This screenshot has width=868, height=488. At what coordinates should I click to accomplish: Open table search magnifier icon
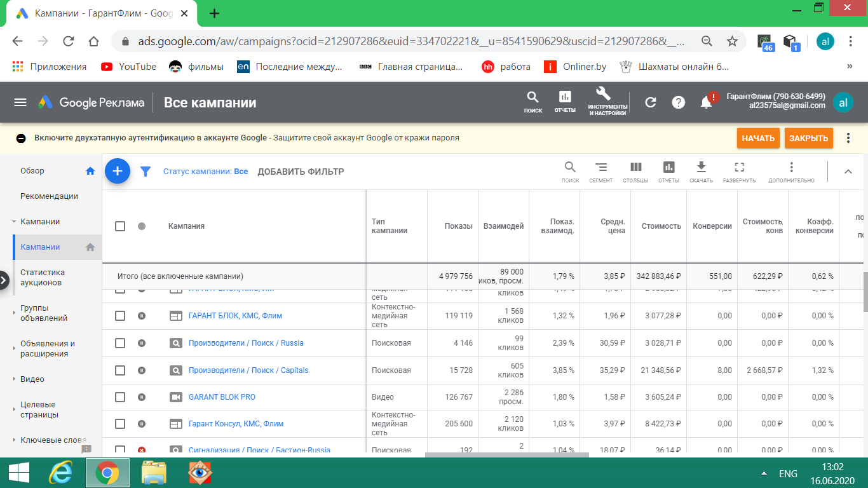(570, 171)
